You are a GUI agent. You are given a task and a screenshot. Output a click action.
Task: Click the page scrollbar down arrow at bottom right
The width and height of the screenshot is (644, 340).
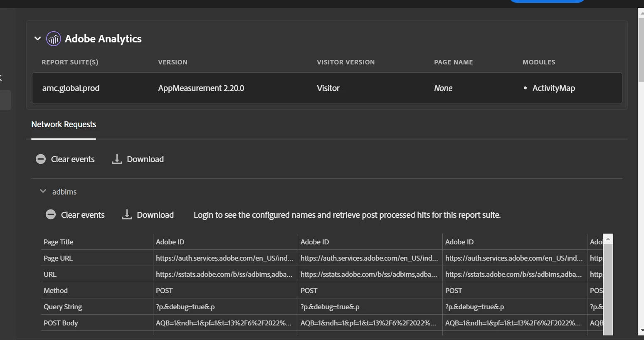tap(641, 330)
